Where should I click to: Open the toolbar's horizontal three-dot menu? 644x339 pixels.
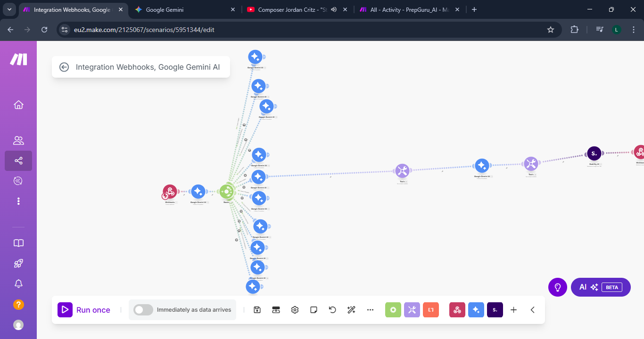[x=370, y=310]
